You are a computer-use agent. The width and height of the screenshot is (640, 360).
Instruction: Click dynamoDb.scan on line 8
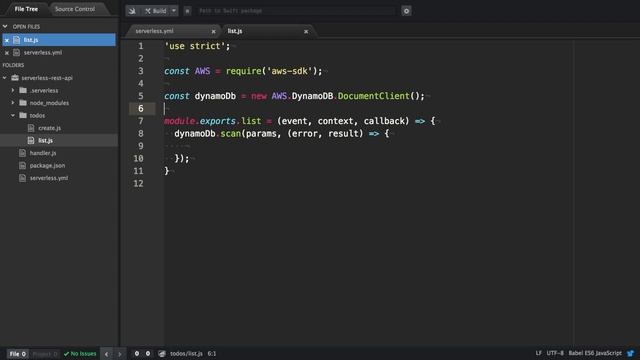tap(207, 134)
